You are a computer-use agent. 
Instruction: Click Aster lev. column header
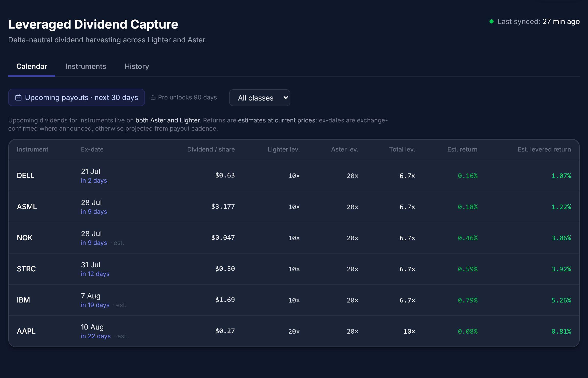pyautogui.click(x=345, y=149)
